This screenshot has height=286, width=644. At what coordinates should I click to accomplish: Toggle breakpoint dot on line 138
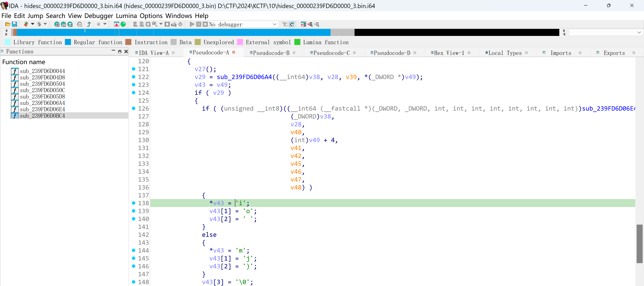tap(133, 203)
